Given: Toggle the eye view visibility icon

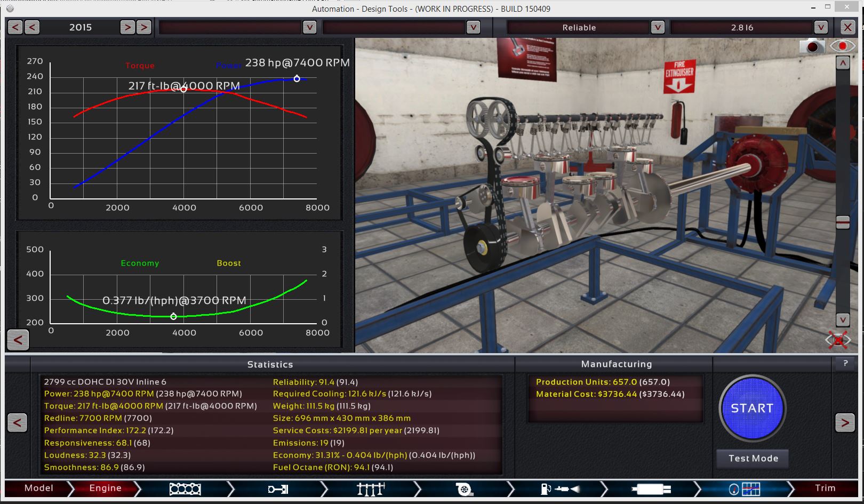Looking at the screenshot, I should coord(842,46).
